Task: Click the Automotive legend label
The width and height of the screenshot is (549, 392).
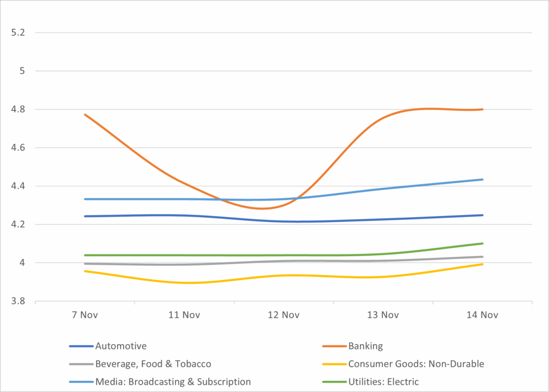Action: point(121,346)
